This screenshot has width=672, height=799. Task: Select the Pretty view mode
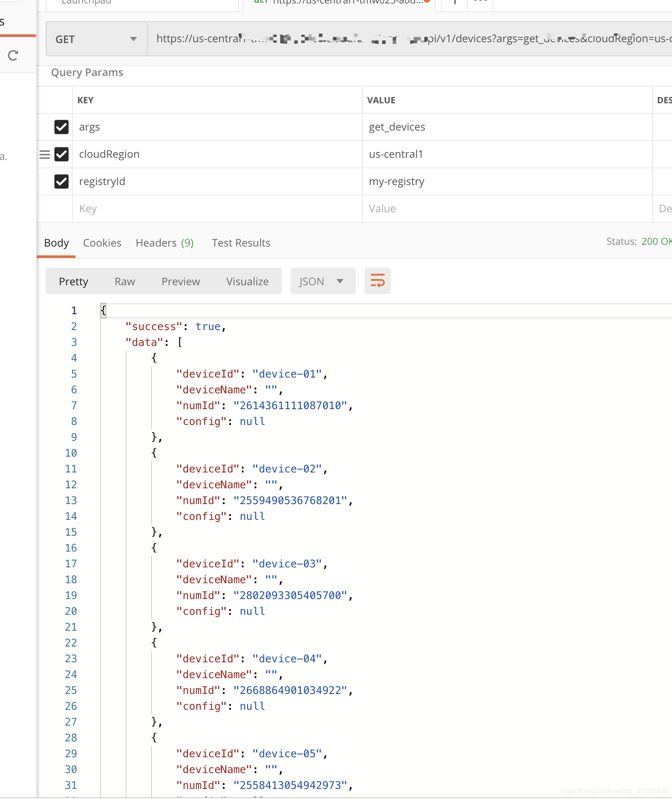coord(73,281)
